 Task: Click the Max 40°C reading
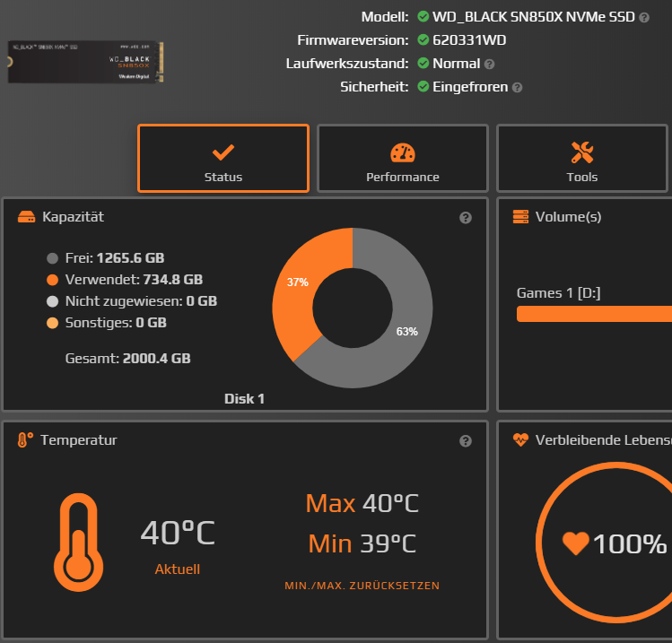[x=362, y=503]
